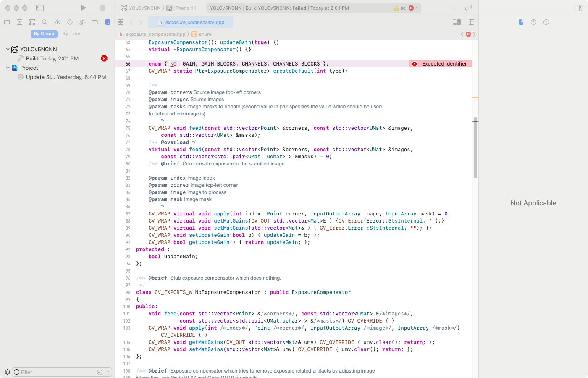Click createDefault on line 67
588x378 pixels.
[294, 71]
